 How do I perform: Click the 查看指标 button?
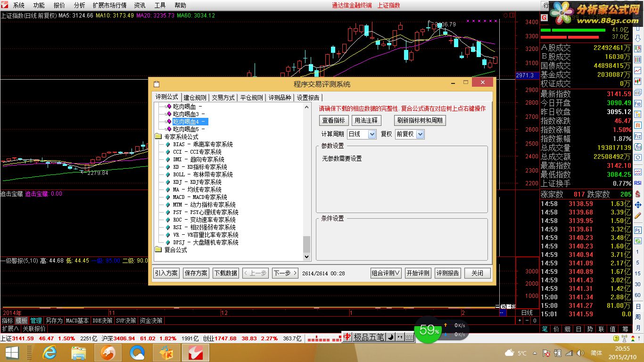pos(334,120)
